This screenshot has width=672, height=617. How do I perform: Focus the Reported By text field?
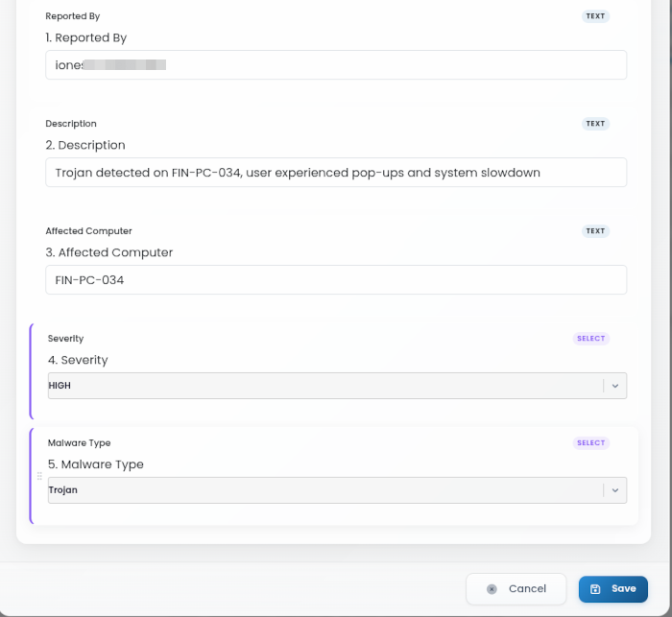[x=336, y=64]
